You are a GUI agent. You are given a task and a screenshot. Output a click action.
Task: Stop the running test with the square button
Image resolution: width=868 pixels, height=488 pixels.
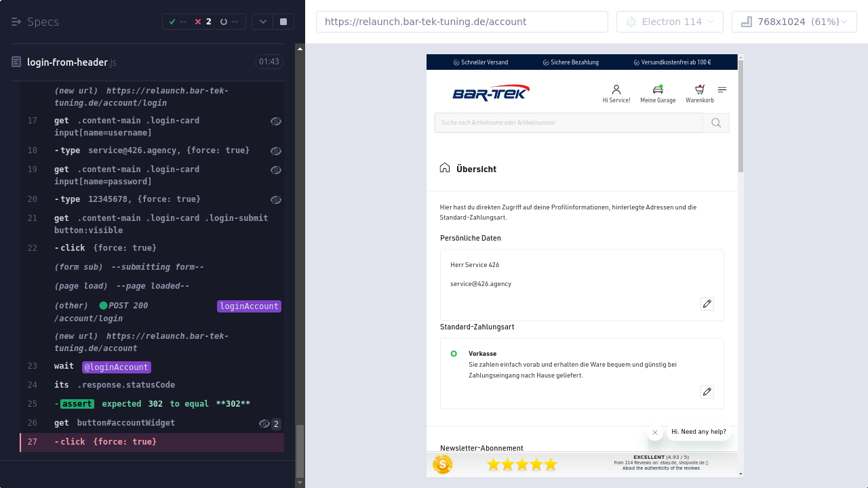click(x=283, y=22)
